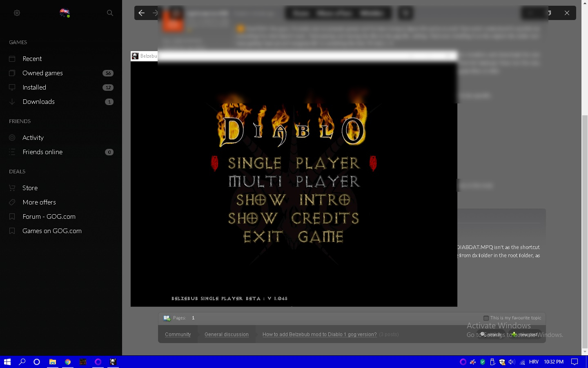Click the Downloads count badge 1

pyautogui.click(x=109, y=102)
